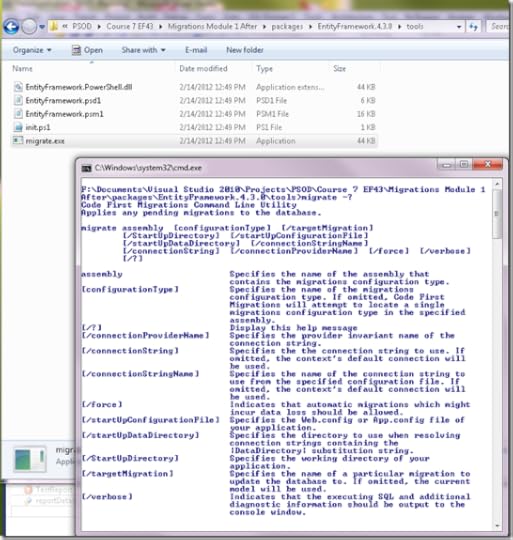This screenshot has width=513, height=540.
Task: Click the Refresh button in address bar
Action: (474, 27)
